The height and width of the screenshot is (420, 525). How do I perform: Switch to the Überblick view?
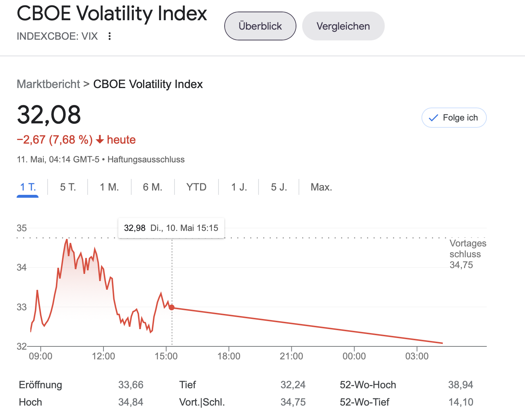pyautogui.click(x=260, y=26)
